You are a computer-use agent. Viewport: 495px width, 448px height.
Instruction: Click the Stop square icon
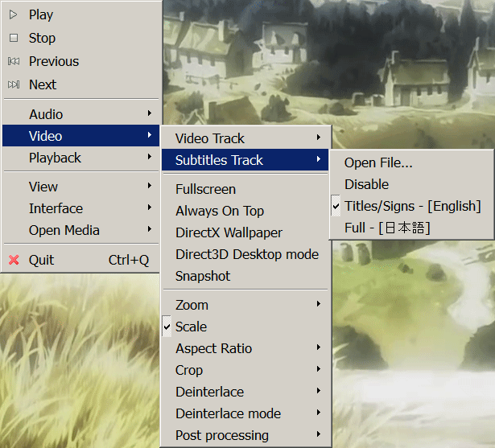coord(13,38)
